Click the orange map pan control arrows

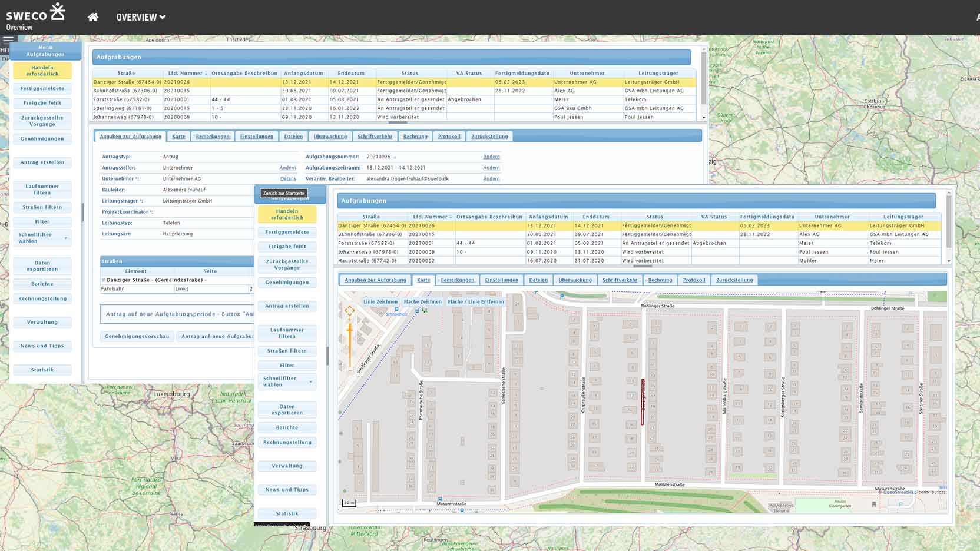[349, 311]
